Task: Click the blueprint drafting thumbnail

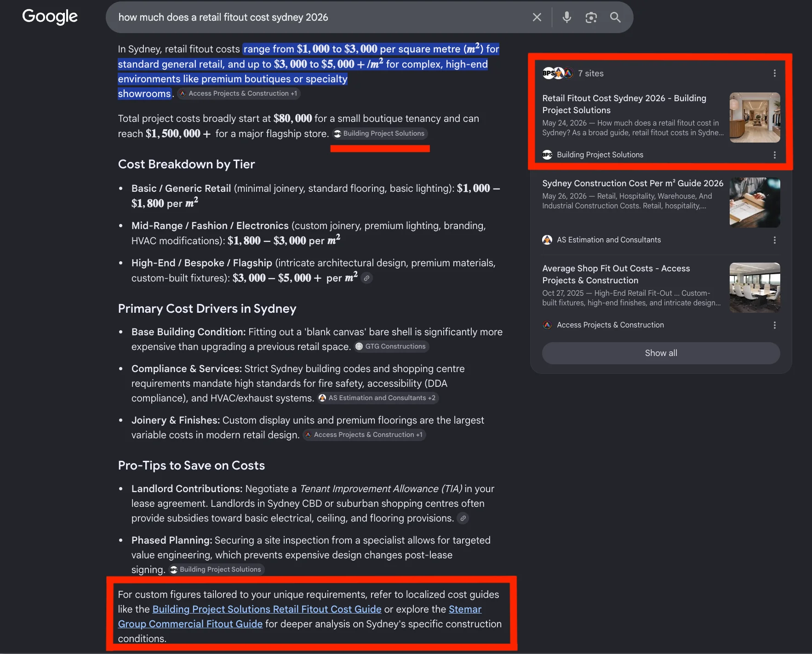Action: coord(755,203)
